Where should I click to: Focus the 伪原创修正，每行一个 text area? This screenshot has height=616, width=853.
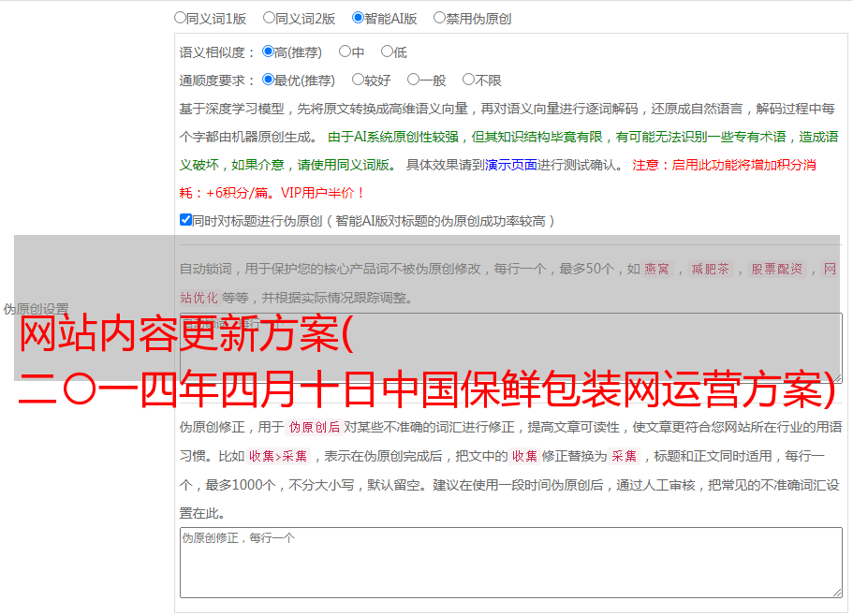pyautogui.click(x=511, y=563)
